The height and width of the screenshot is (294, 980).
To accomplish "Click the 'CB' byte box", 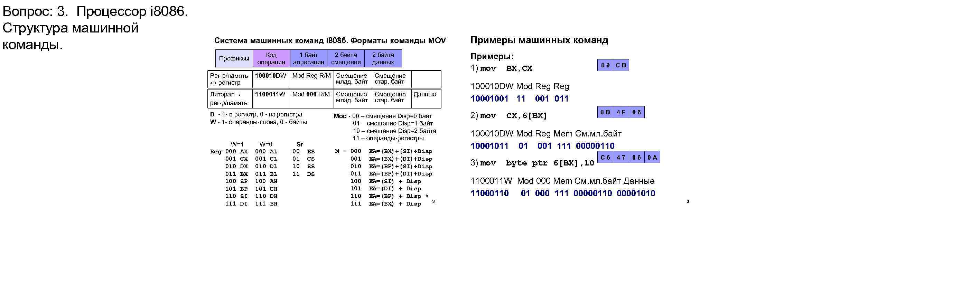I will (x=621, y=65).
